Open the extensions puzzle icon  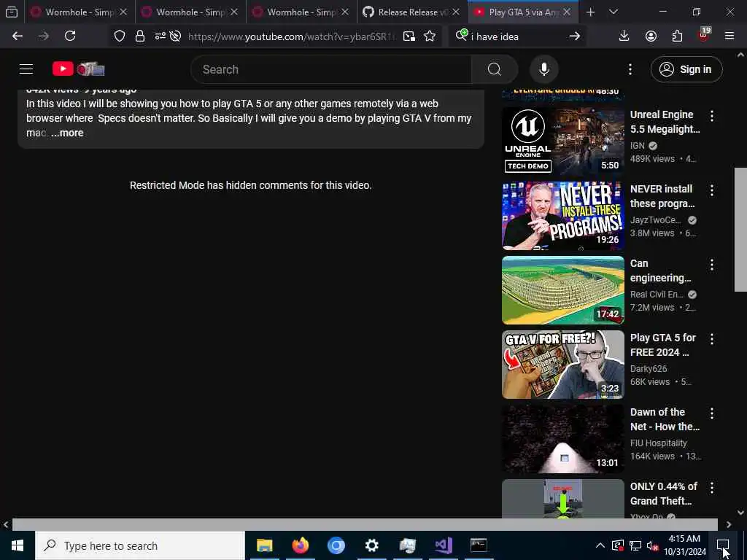pos(677,36)
